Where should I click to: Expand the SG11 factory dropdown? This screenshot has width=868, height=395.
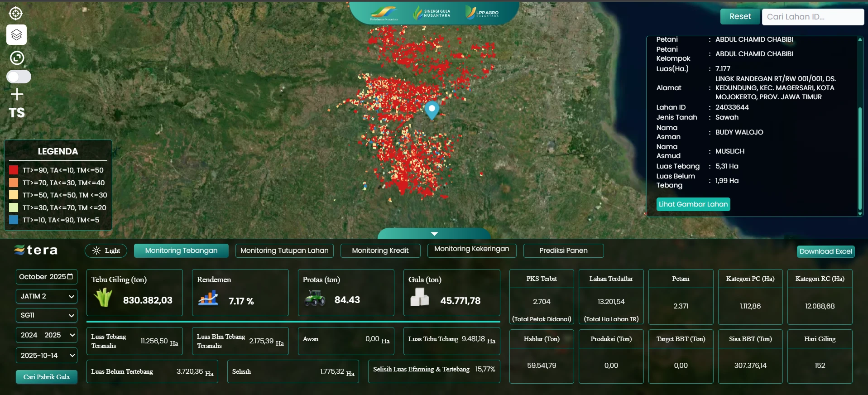pos(47,315)
